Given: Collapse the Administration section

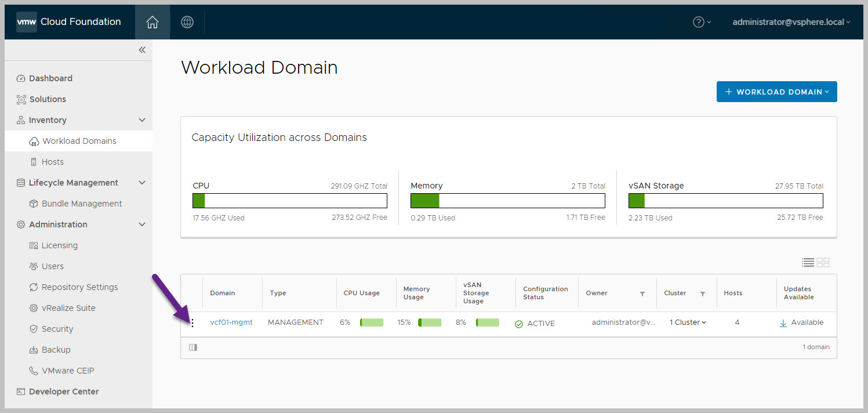Looking at the screenshot, I should pyautogui.click(x=142, y=224).
